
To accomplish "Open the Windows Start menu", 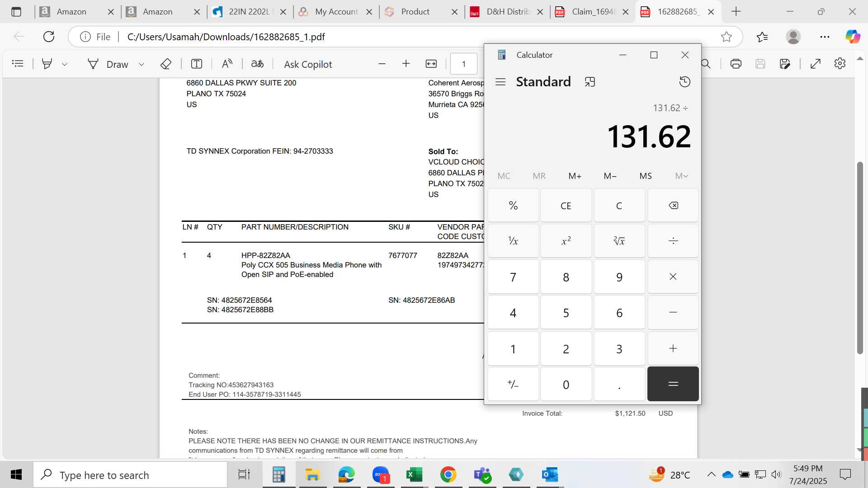I will click(x=16, y=475).
